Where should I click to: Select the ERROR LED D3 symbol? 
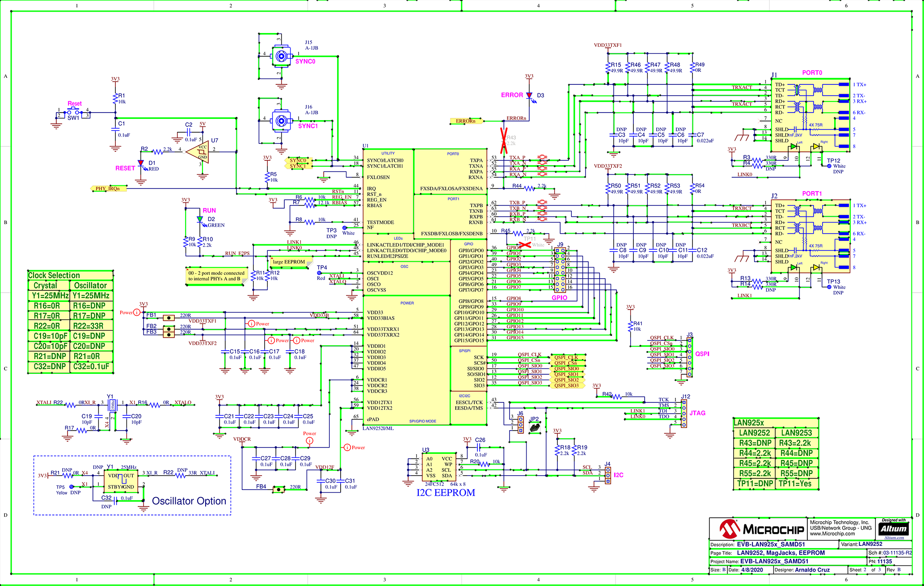click(529, 96)
